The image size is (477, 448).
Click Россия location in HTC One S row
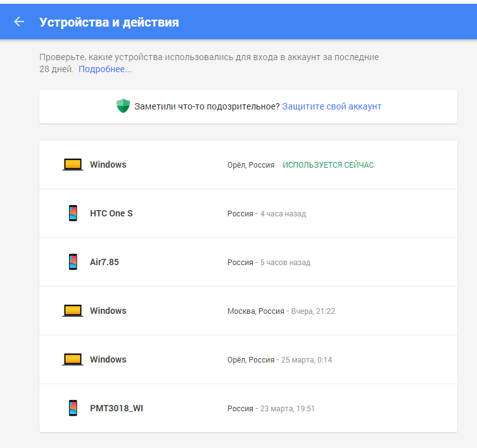[x=240, y=214]
